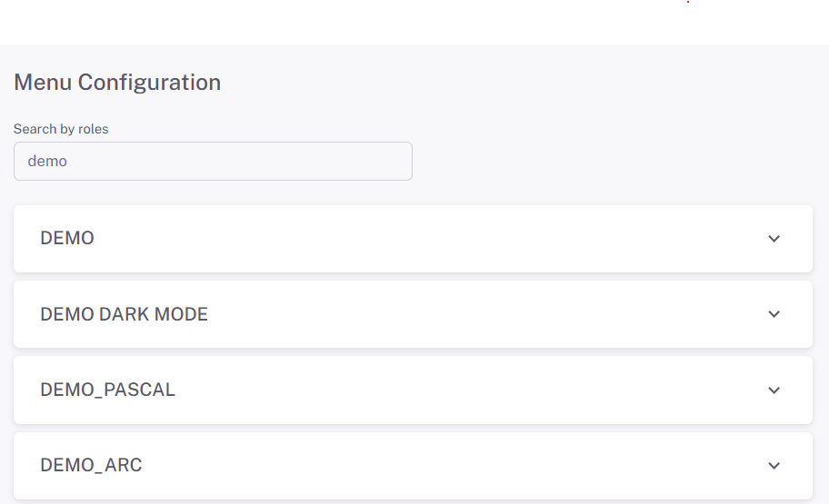Click empty page area right of search field
Viewport: 829px width, 504px height.
point(618,161)
